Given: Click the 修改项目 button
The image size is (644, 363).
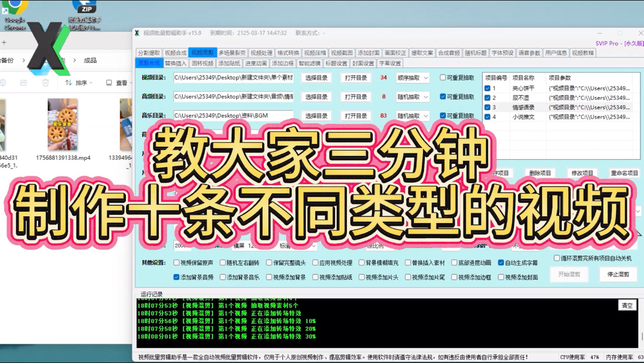Looking at the screenshot, I should [582, 173].
